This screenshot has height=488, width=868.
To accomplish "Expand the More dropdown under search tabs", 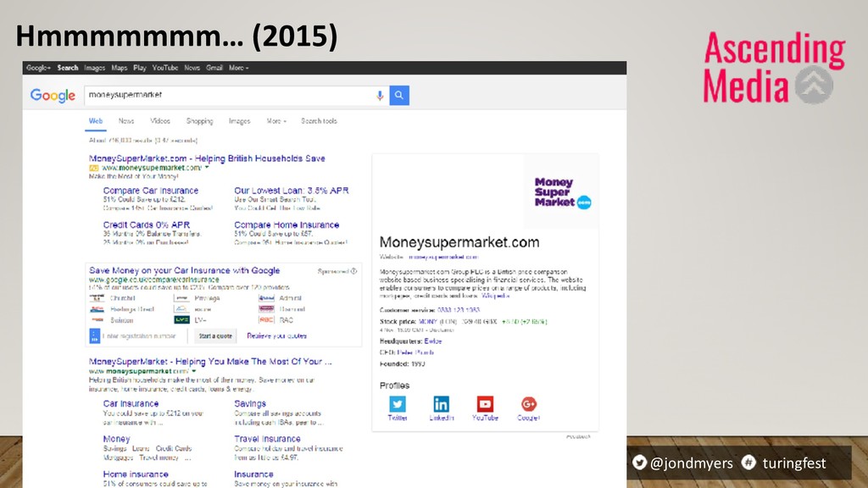I will (x=276, y=121).
